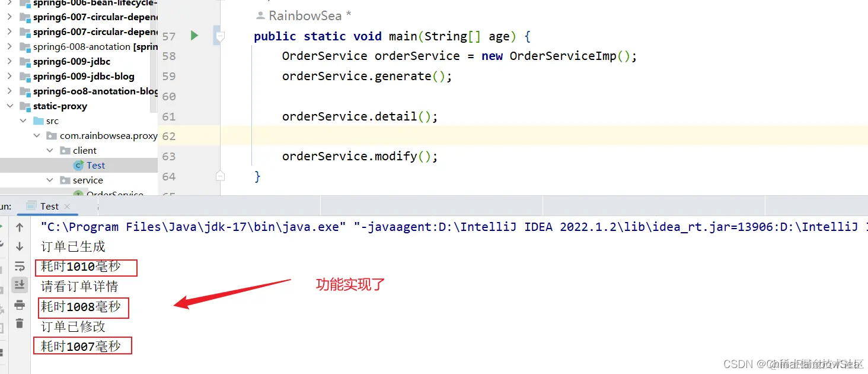Click com.rainbowsea.proxy package icon

[52, 136]
